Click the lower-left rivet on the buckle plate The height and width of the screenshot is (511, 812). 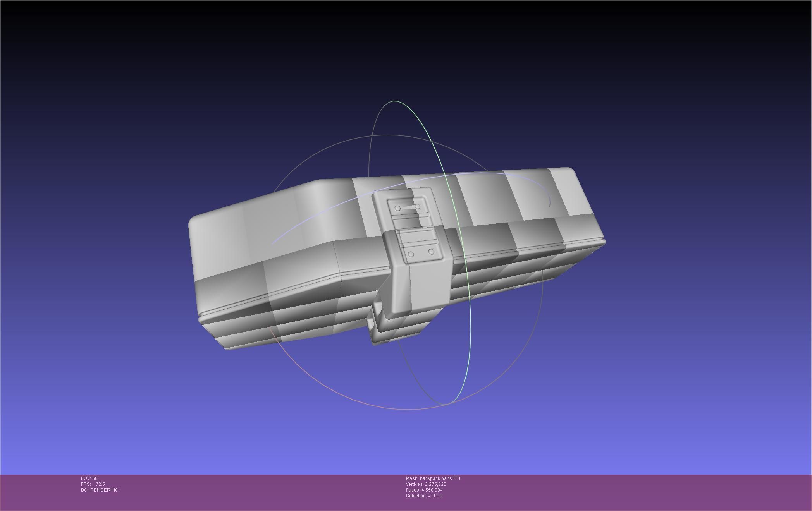[x=411, y=254]
